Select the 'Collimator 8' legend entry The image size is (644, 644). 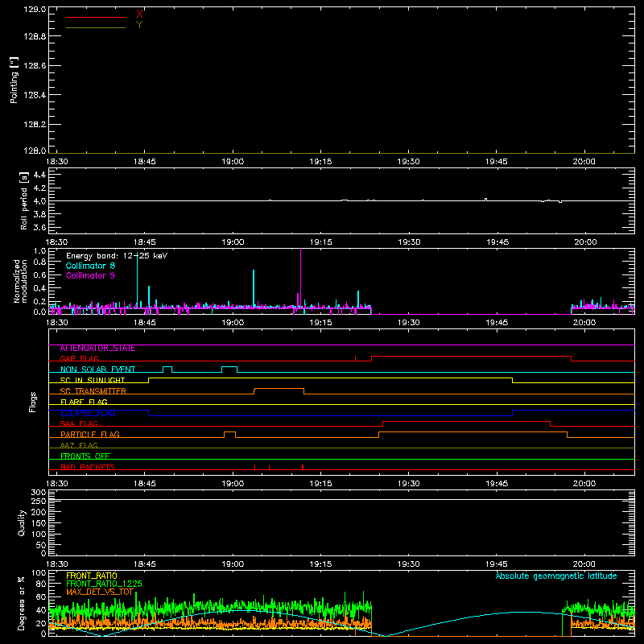[x=90, y=266]
